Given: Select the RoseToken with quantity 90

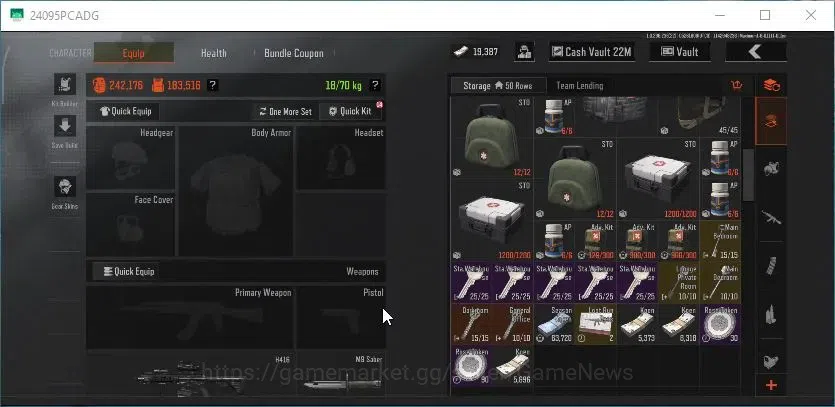Looking at the screenshot, I should [471, 365].
